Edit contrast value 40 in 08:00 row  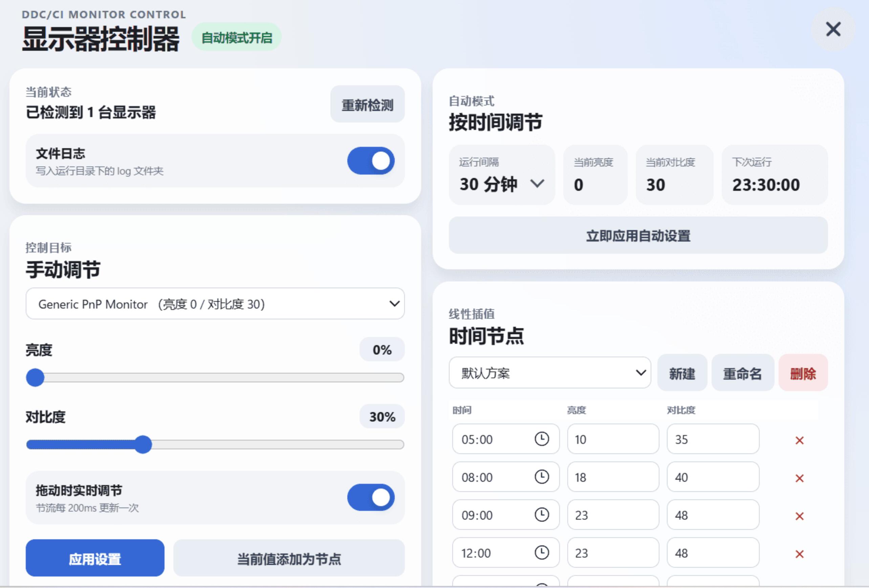click(713, 477)
